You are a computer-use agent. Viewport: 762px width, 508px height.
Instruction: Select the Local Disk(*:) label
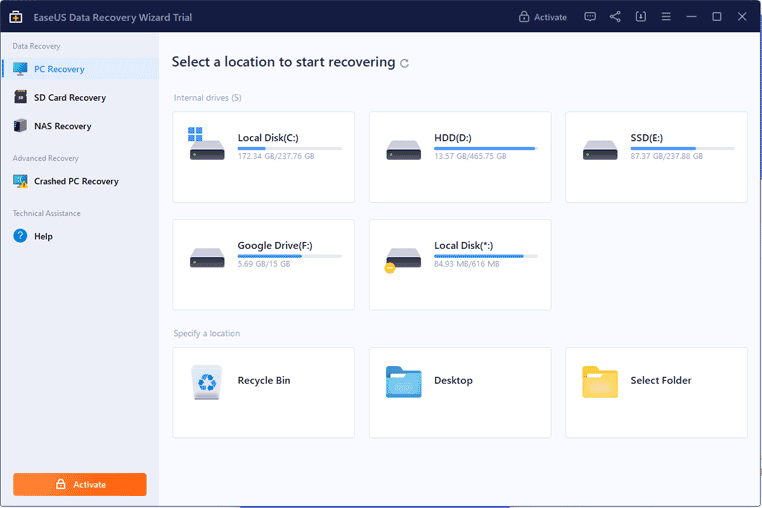pyautogui.click(x=464, y=246)
